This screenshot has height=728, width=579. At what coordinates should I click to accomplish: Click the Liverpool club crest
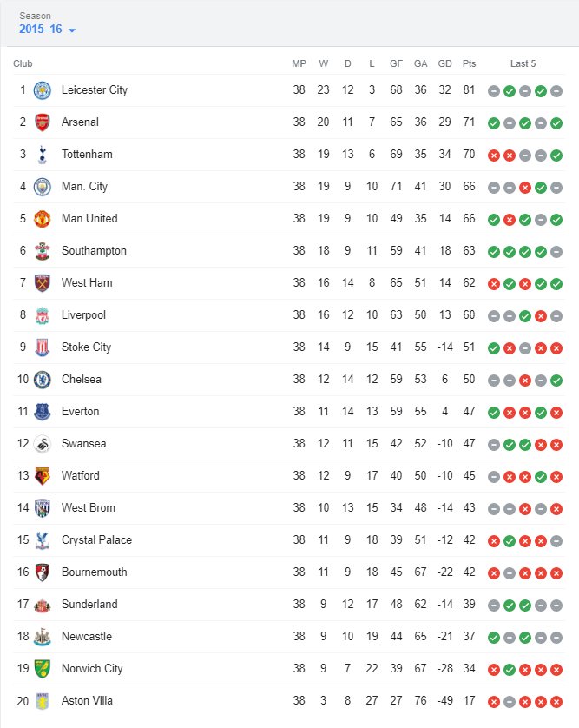42,315
